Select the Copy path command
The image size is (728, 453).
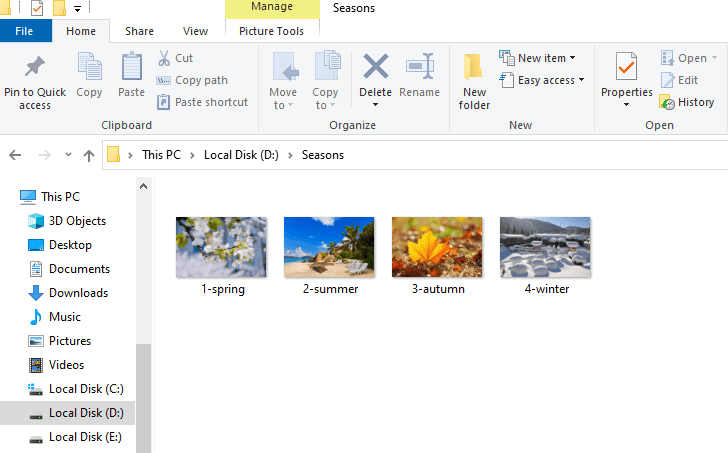[192, 80]
